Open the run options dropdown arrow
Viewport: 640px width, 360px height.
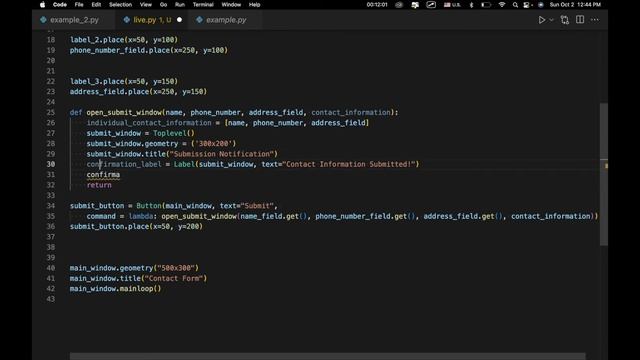(x=551, y=20)
